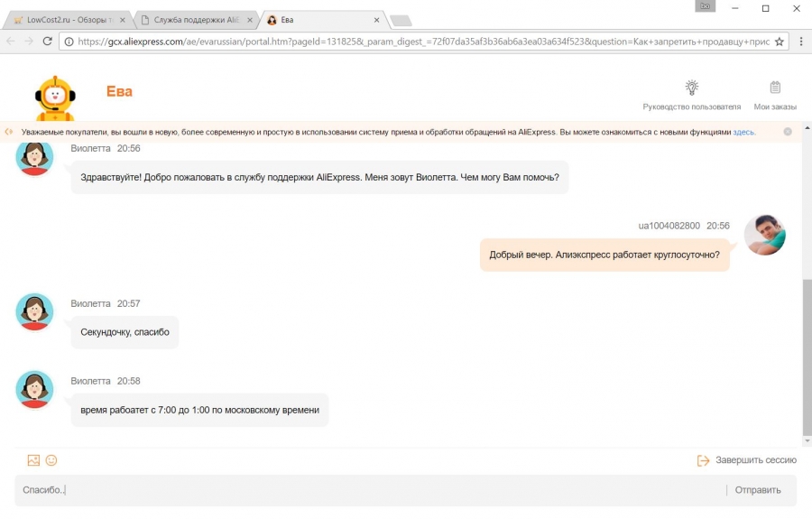
Task: Bookmark page with the star icon
Action: coord(780,42)
